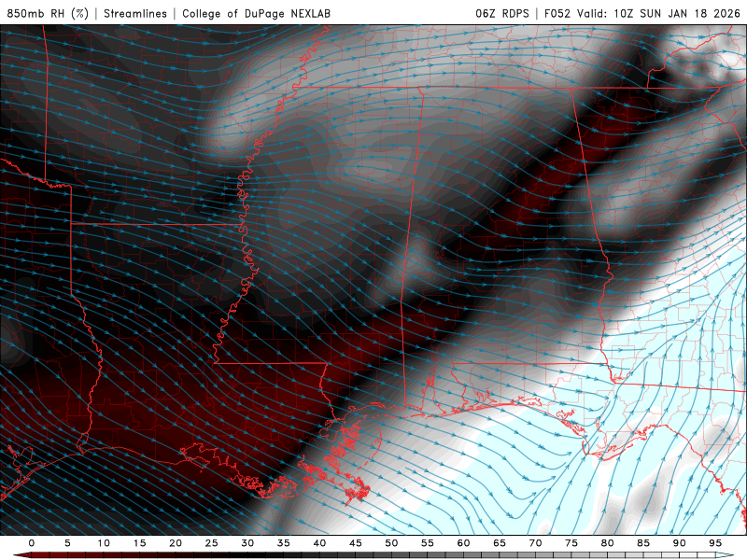Screen dimensions: 747x560
Task: Click legend value "80"
Action: coord(608,543)
